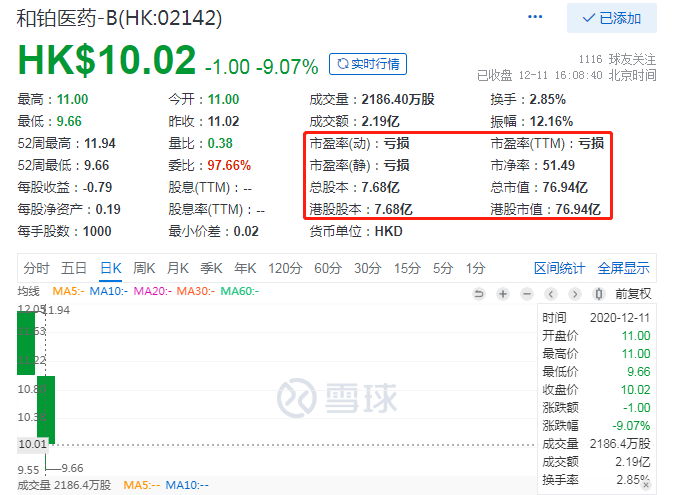Click the 成交量 value 2186.40万股
The height and width of the screenshot is (495, 676).
point(398,100)
